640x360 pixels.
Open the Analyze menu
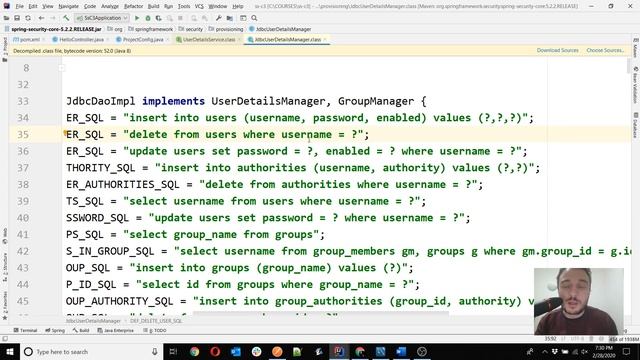tap(110, 7)
